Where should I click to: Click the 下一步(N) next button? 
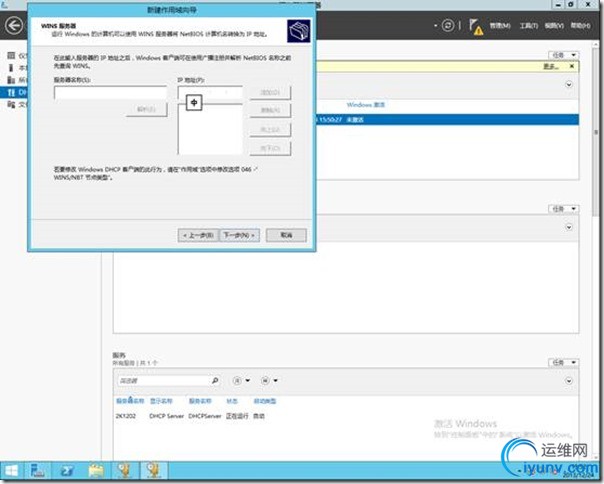(x=239, y=235)
